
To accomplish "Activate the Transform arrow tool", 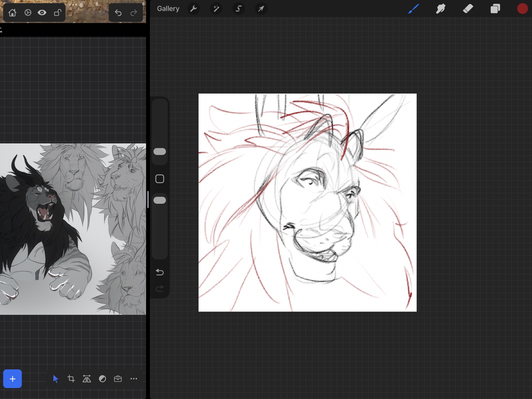I will coord(261,9).
